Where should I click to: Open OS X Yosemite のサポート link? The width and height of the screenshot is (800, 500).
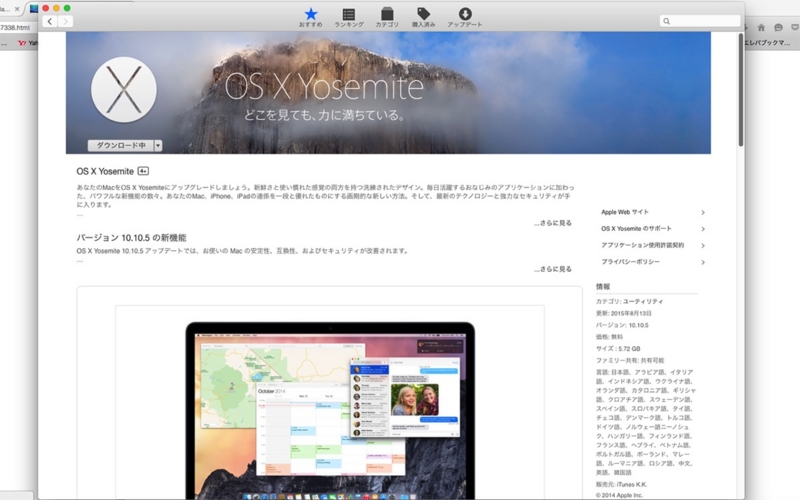coord(636,229)
